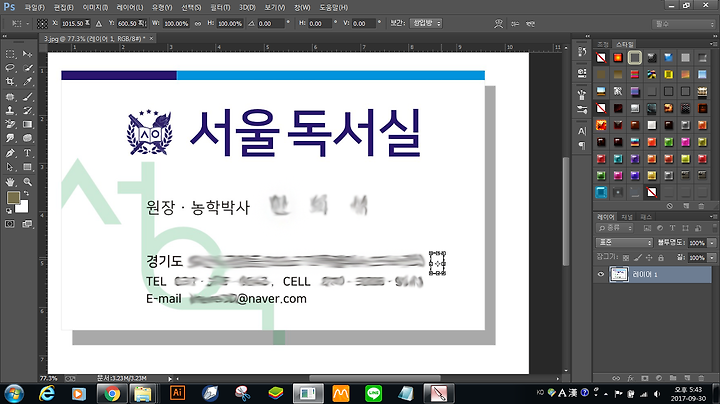This screenshot has height=404, width=720.
Task: Select the Move tool
Action: coord(28,54)
